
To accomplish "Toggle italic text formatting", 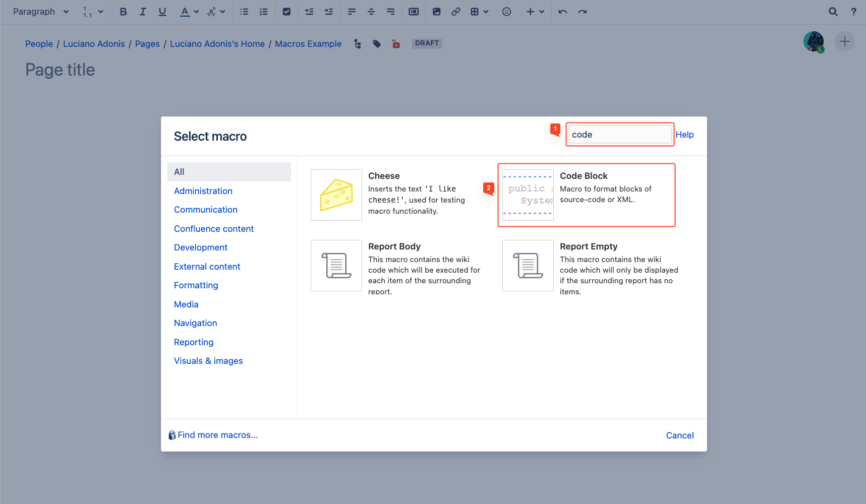I will pos(143,12).
